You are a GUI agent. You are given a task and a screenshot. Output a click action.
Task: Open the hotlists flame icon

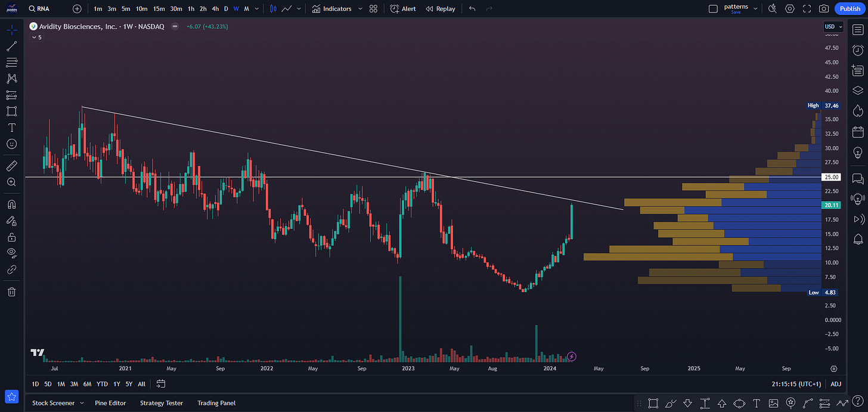click(858, 111)
